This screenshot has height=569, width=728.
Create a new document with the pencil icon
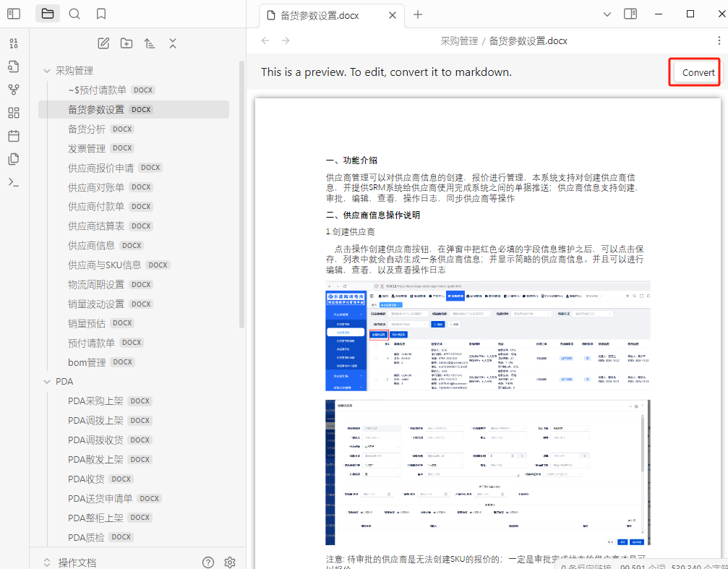[105, 43]
